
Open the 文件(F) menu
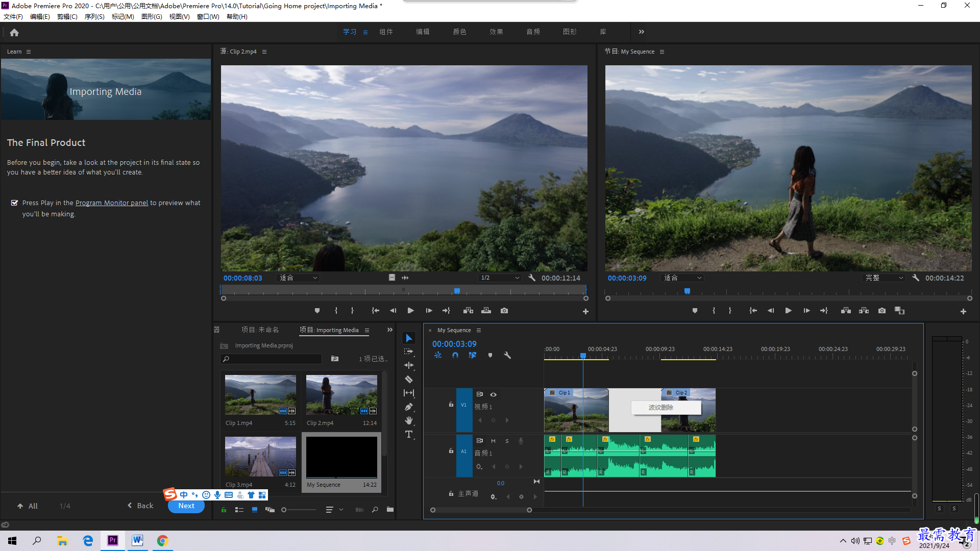pos(13,16)
